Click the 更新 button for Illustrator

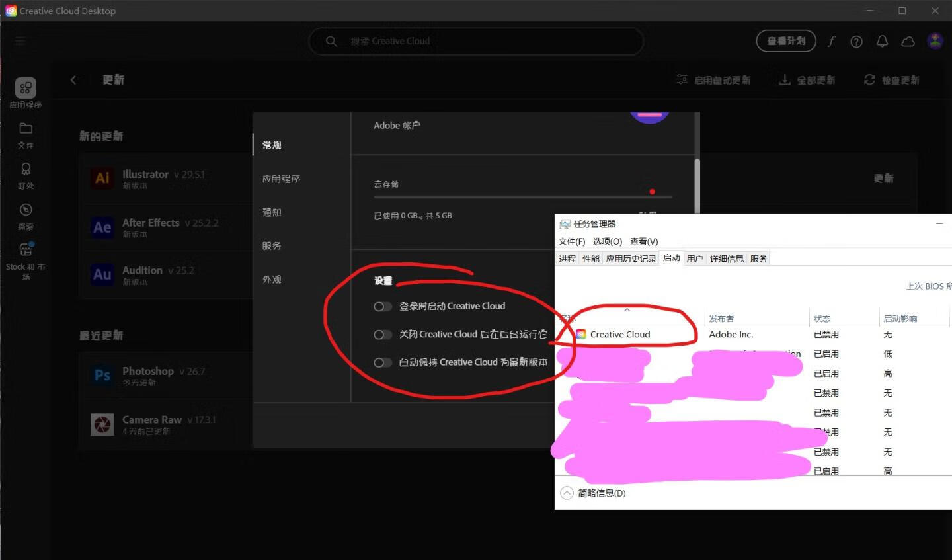[884, 179]
